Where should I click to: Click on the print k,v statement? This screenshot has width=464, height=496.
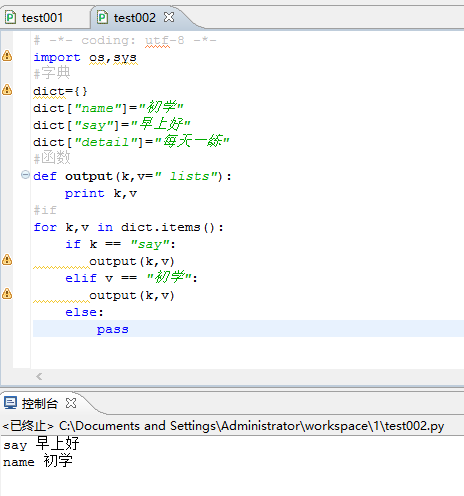[x=101, y=193]
